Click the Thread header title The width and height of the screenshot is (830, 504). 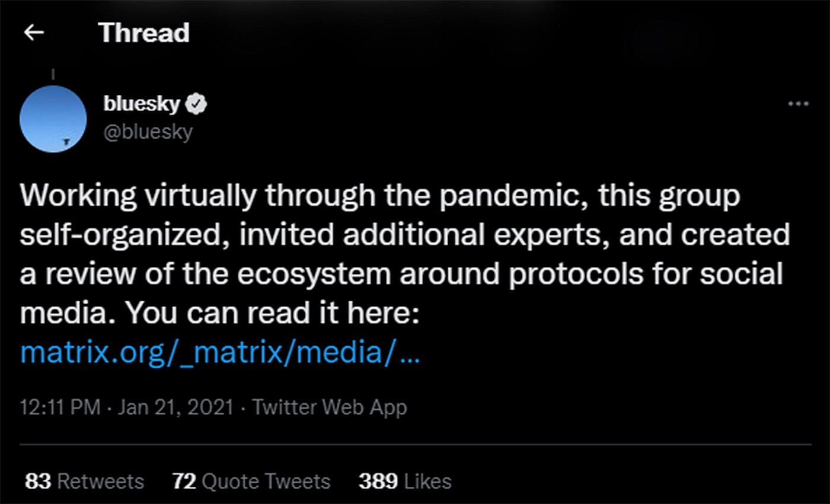click(x=144, y=33)
